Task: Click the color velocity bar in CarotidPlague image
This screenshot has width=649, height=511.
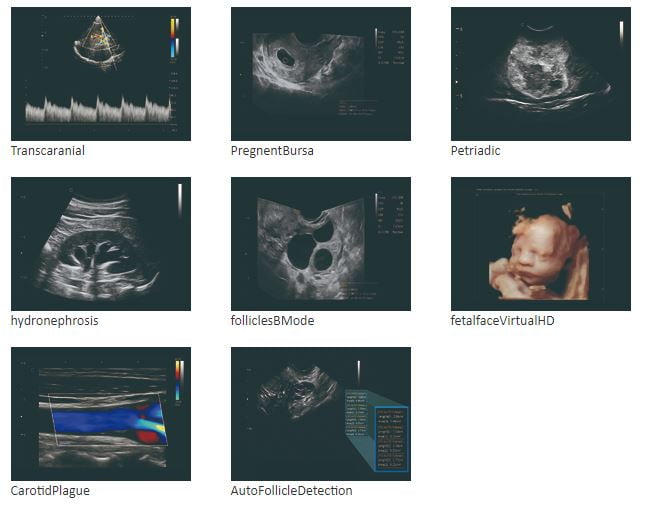Action: [x=178, y=380]
